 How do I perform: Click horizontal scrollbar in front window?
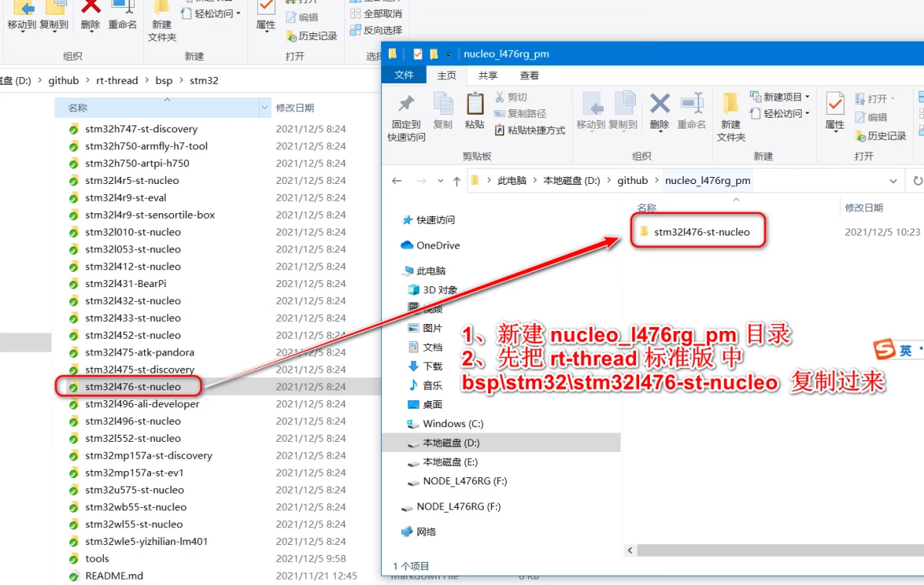(779, 550)
